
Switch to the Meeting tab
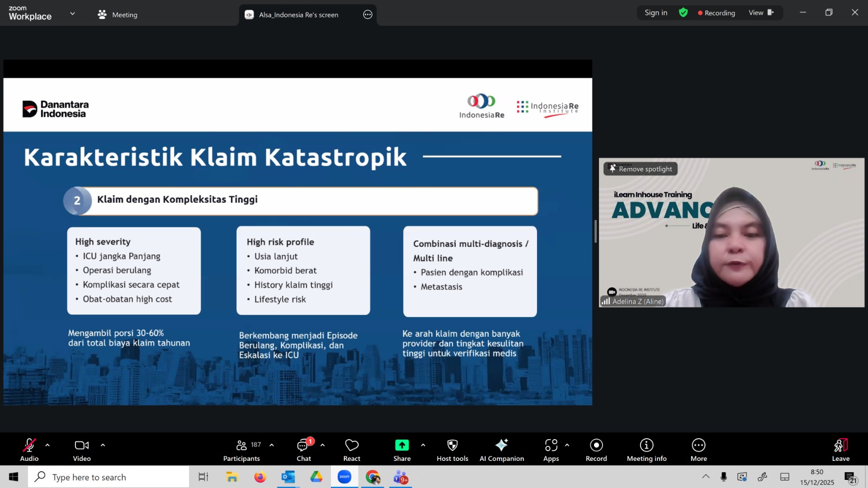118,15
